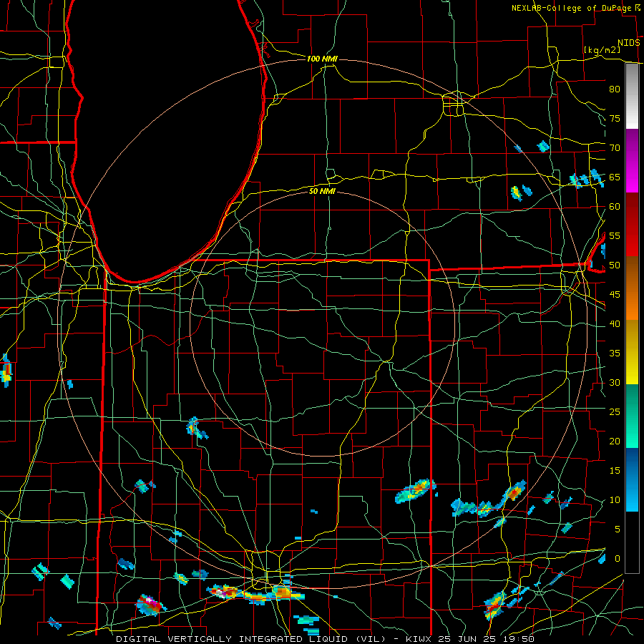Pick the yellow segment of the color scale
Image resolution: width=644 pixels, height=644 pixels.
(632, 352)
